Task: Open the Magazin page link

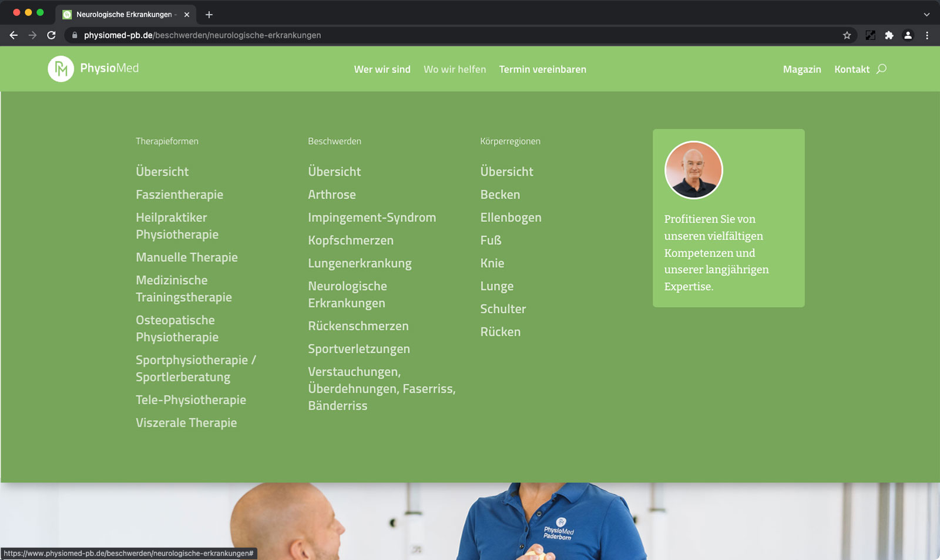Action: click(801, 69)
